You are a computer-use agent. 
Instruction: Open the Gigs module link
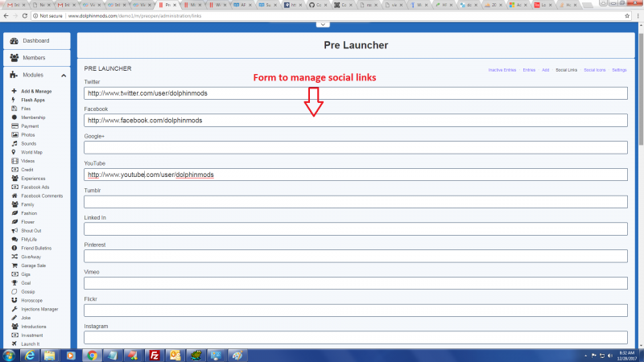(26, 274)
